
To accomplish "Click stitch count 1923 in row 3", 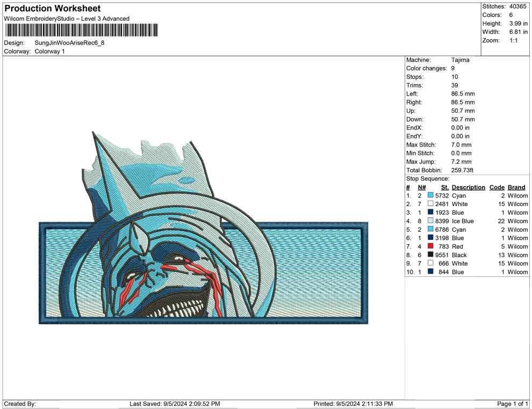I will point(442,212).
